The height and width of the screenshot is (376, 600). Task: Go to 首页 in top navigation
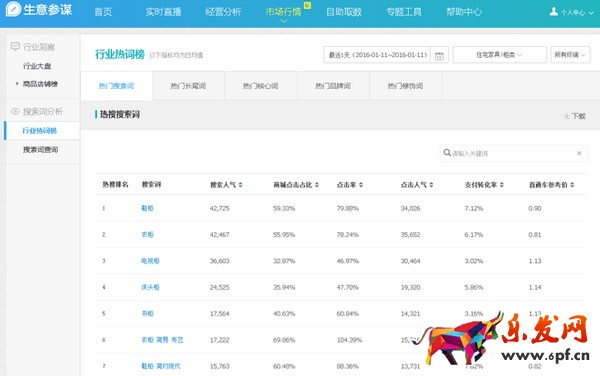coord(103,12)
